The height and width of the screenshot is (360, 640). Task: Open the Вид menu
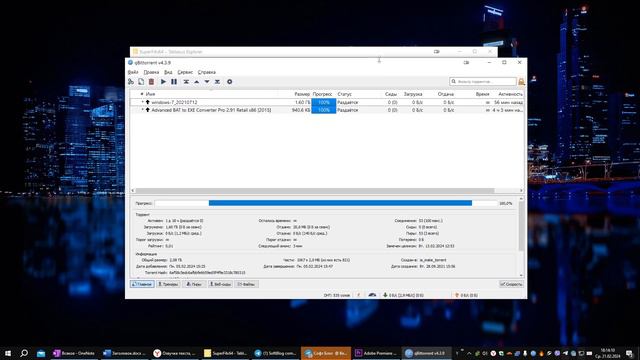click(168, 72)
